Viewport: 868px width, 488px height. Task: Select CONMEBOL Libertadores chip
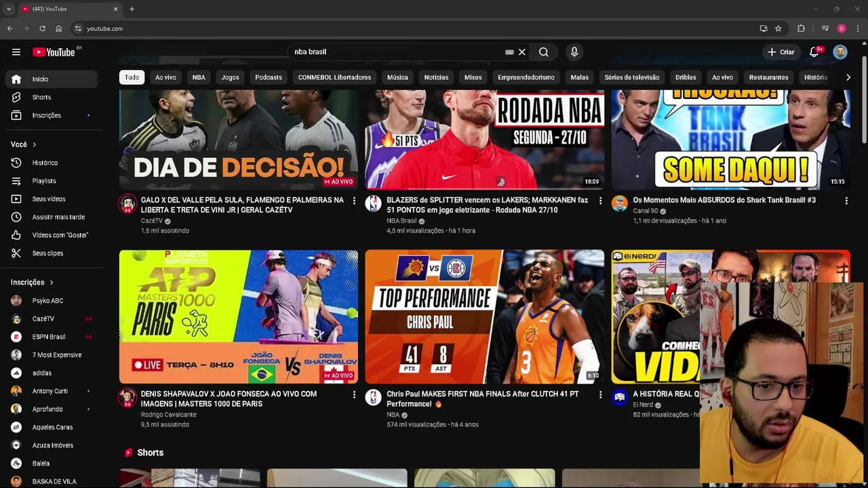(x=334, y=77)
